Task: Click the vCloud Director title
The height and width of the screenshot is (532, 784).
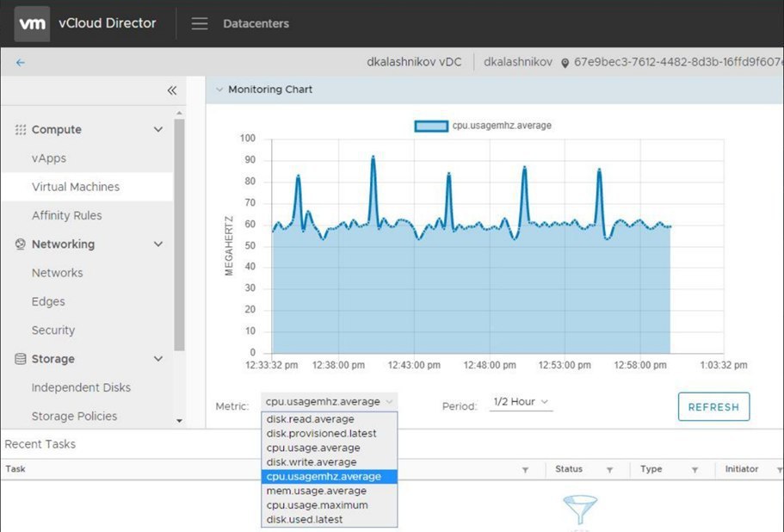Action: tap(107, 23)
